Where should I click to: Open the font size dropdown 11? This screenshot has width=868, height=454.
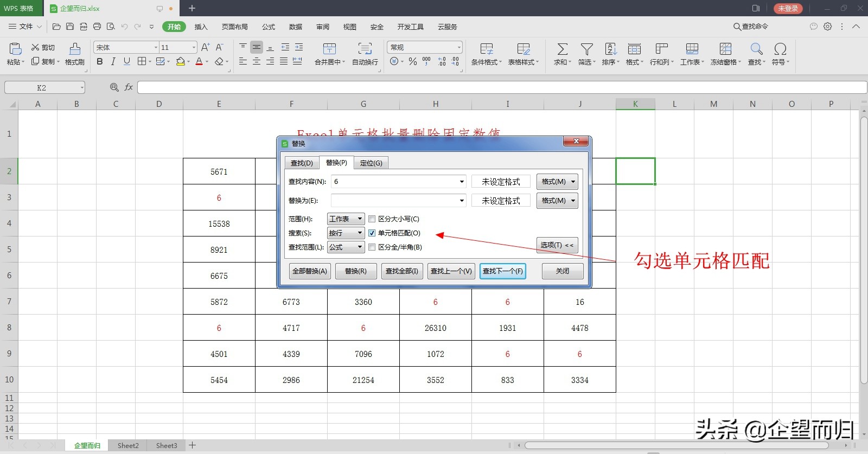coord(194,48)
